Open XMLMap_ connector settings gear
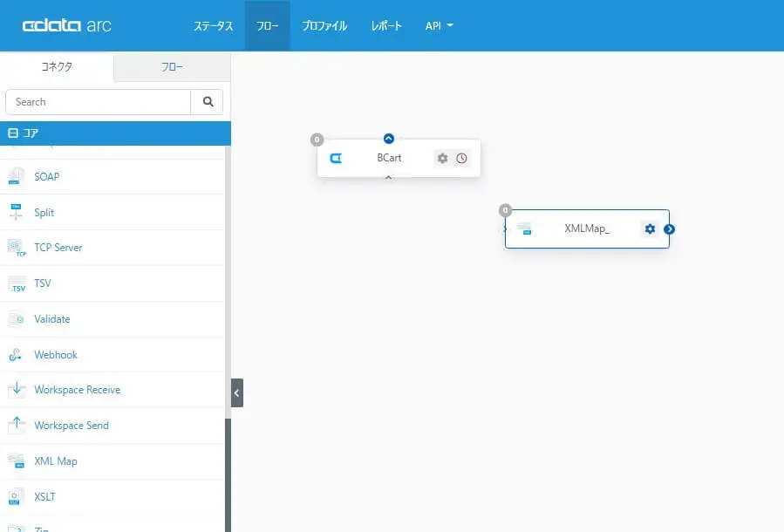 [x=650, y=229]
